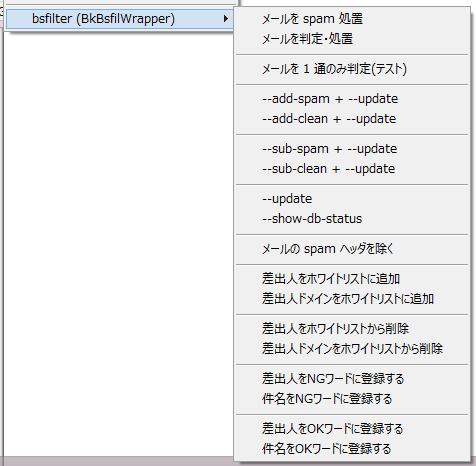Choose 件名をNGワードに登録する

pos(352,399)
